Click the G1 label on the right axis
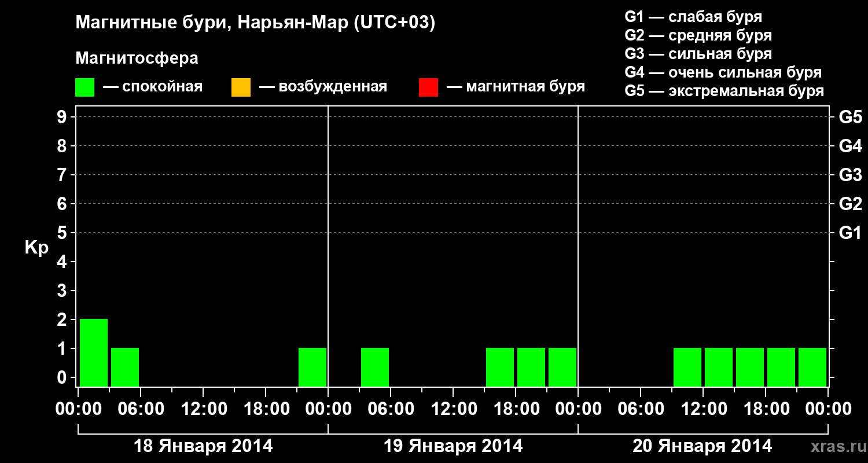 tap(851, 233)
